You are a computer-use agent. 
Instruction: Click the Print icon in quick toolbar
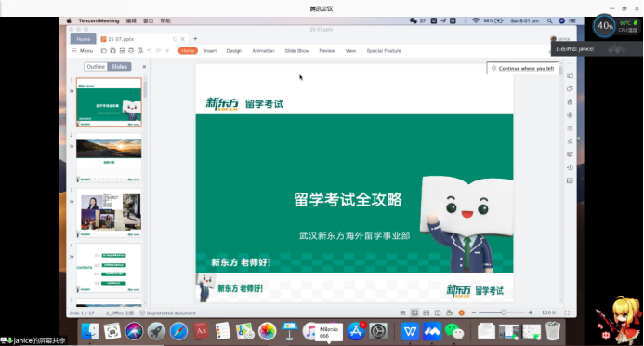pos(131,51)
